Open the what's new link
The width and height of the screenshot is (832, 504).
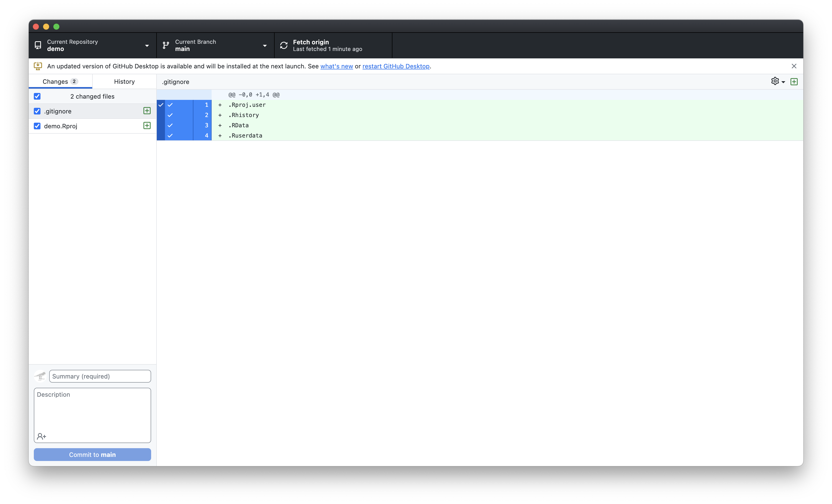coord(336,66)
